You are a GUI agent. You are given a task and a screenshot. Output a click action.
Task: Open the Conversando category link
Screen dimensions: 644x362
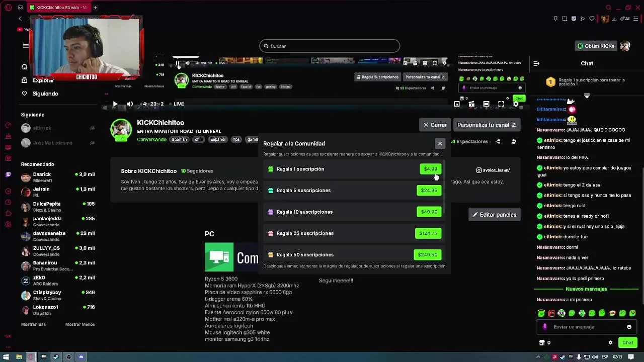point(151,139)
